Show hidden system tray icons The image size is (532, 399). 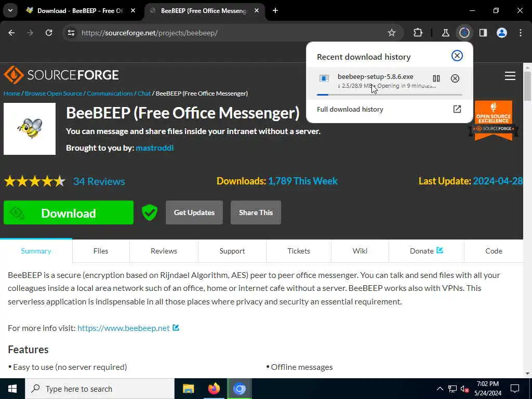(440, 389)
